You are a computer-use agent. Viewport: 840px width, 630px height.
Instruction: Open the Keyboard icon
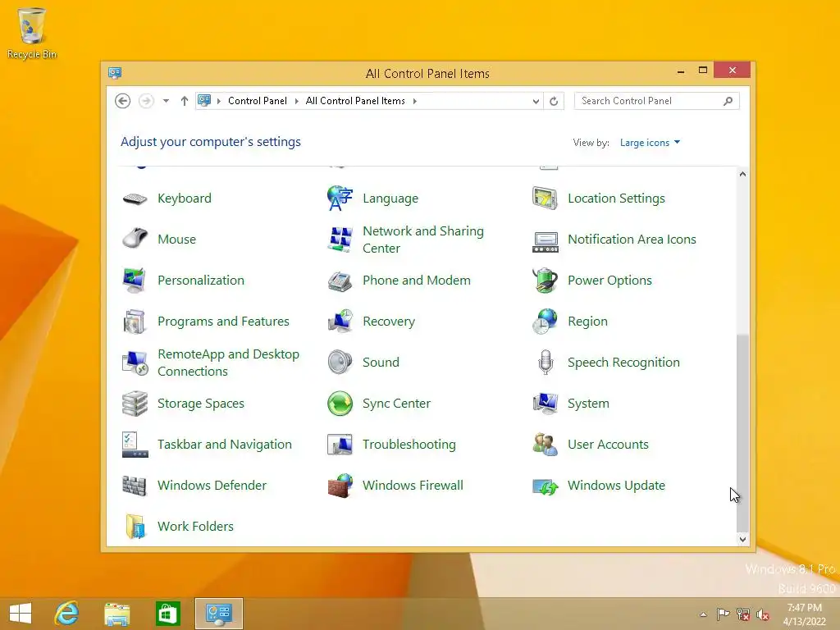click(135, 199)
